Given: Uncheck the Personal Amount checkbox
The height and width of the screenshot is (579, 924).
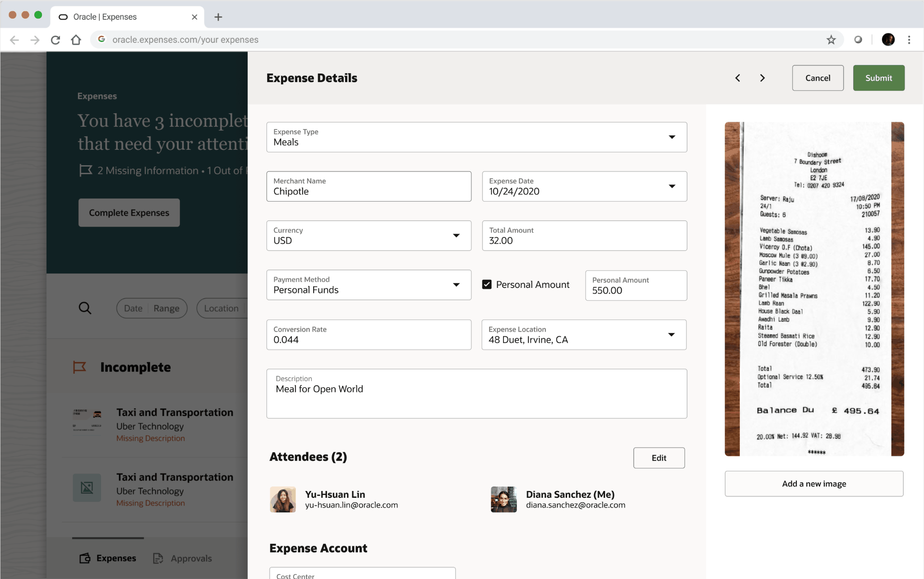Looking at the screenshot, I should pos(487,284).
